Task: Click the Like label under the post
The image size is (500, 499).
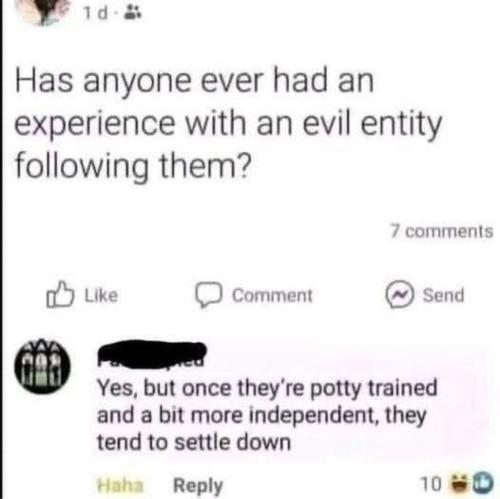Action: (x=101, y=296)
